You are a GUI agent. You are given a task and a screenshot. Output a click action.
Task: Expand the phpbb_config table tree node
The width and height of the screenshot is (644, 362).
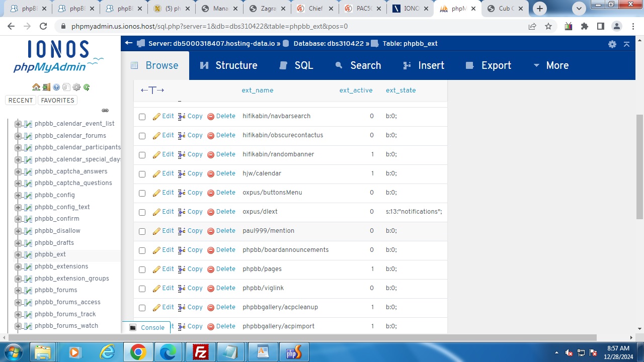tap(18, 195)
